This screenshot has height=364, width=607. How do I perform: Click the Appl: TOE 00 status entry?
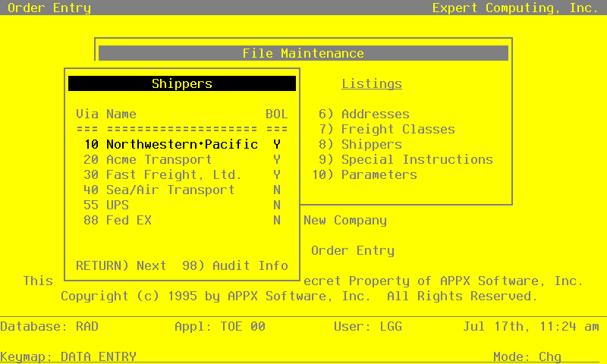[x=220, y=327]
